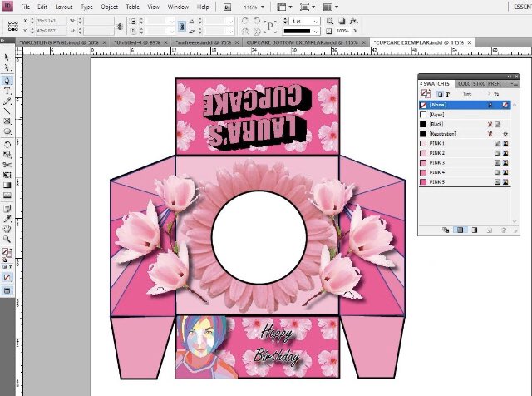Switch to WRESTLING PAGE.indd document tab
The height and width of the screenshot is (396, 532).
[x=59, y=42]
